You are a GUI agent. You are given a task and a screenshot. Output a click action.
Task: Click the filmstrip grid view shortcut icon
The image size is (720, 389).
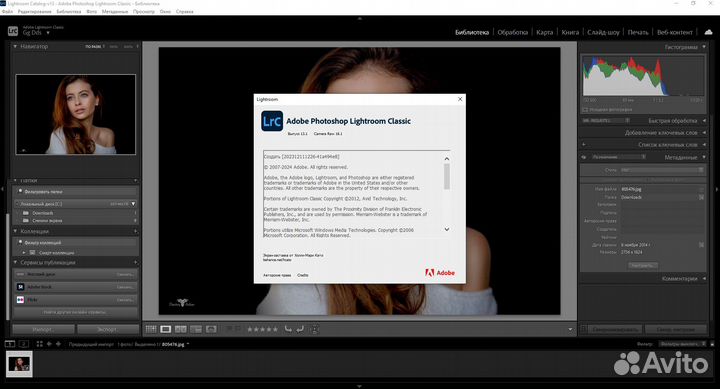pos(39,344)
